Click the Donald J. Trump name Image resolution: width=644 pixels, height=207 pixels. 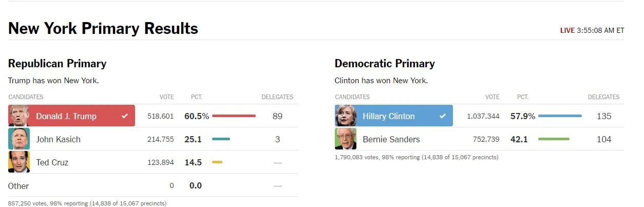click(x=66, y=116)
